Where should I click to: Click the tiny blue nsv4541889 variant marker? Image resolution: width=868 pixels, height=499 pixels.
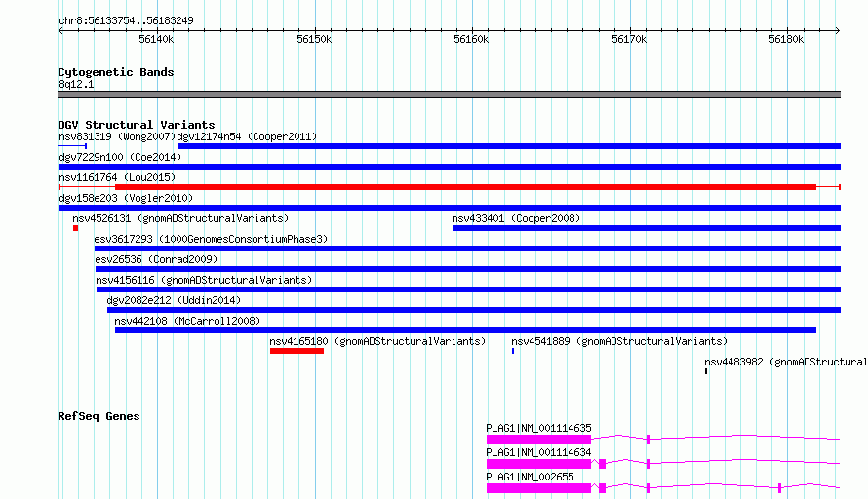513,351
